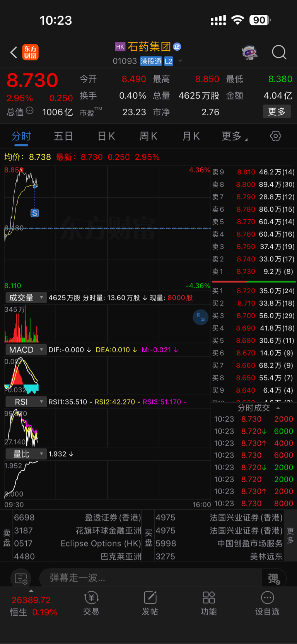The height and width of the screenshot is (644, 297).
Task: Tap the 均价 8.738 label
Action: pos(27,157)
